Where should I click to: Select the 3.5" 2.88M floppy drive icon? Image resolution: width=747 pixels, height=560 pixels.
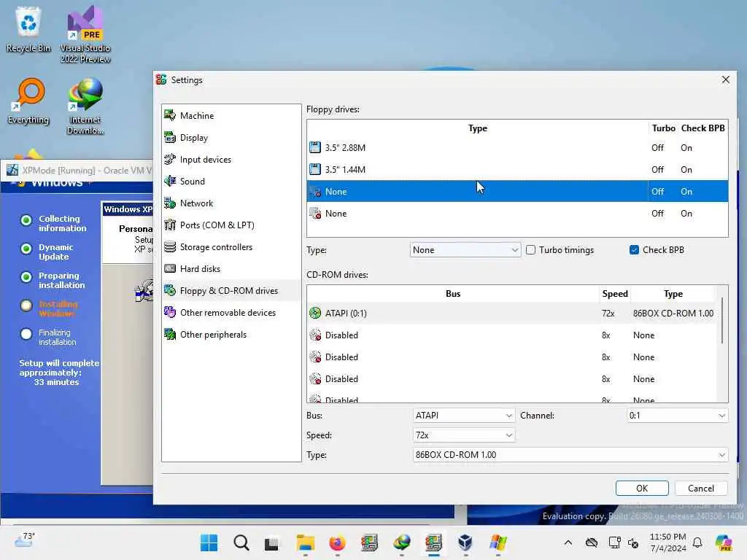coord(315,147)
